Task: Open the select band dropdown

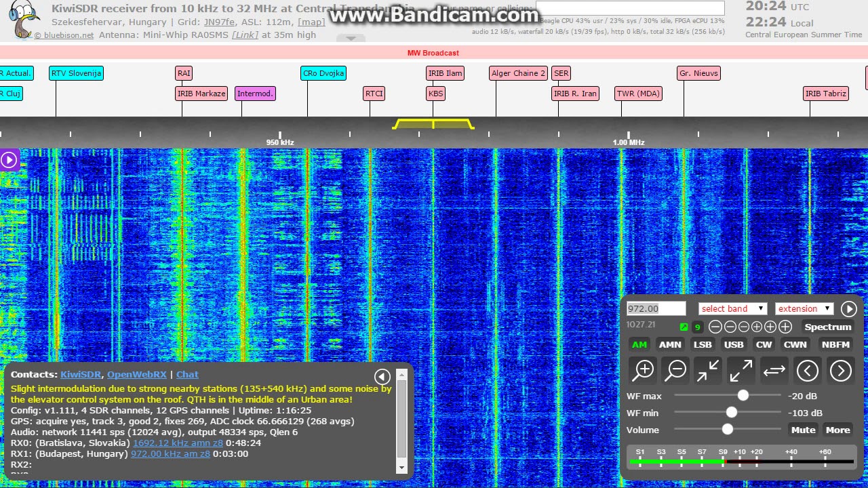Action: point(732,309)
